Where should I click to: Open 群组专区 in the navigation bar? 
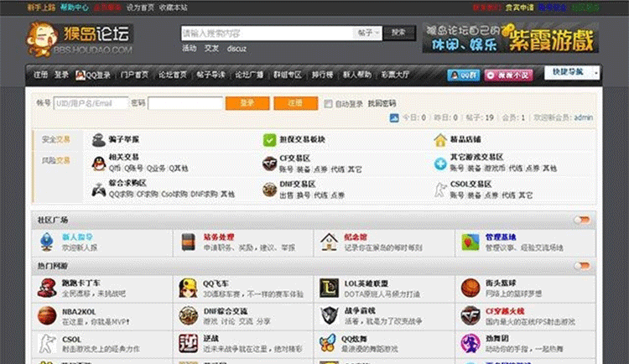point(287,75)
